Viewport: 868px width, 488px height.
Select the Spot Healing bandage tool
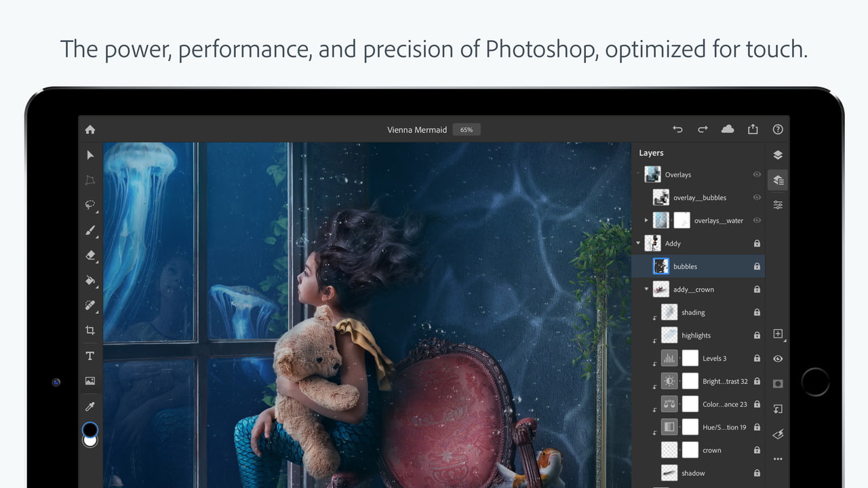coord(90,306)
